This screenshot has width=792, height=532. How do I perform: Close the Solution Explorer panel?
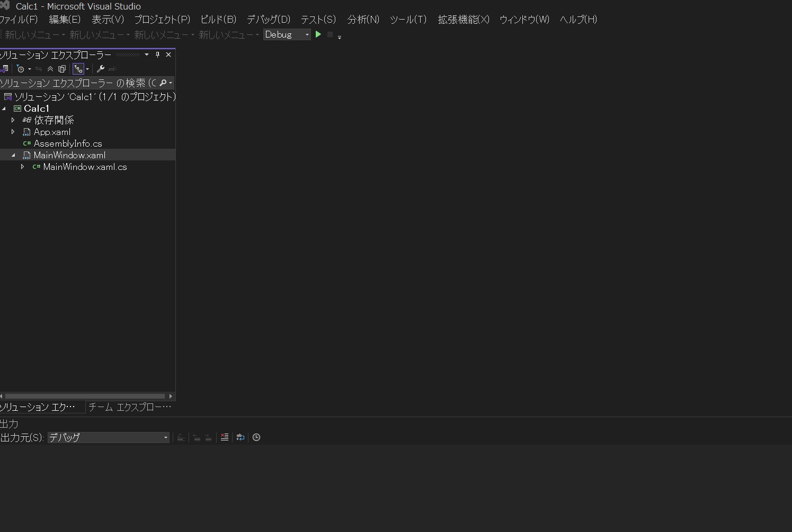pyautogui.click(x=168, y=55)
